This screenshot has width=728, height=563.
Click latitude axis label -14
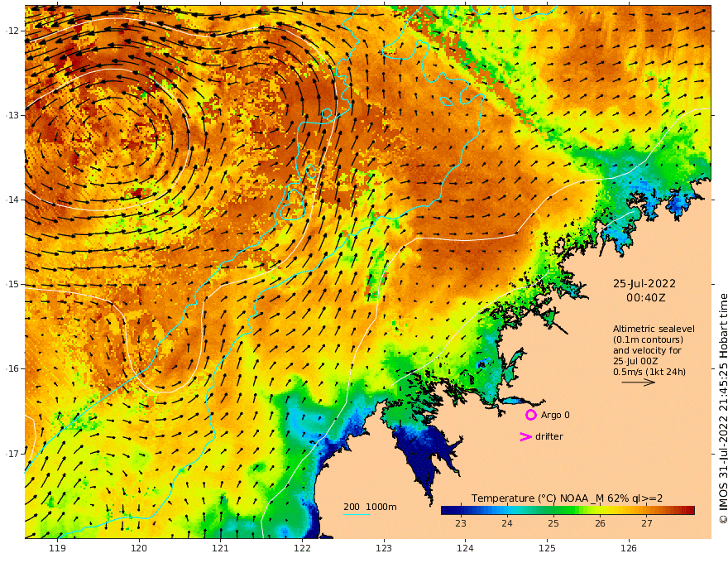coord(12,200)
